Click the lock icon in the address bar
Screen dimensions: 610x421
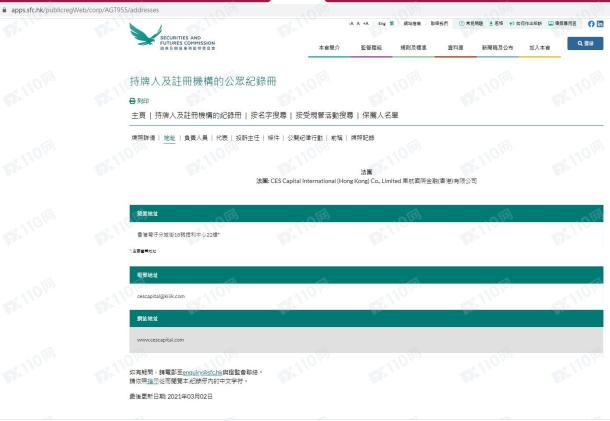pos(5,10)
